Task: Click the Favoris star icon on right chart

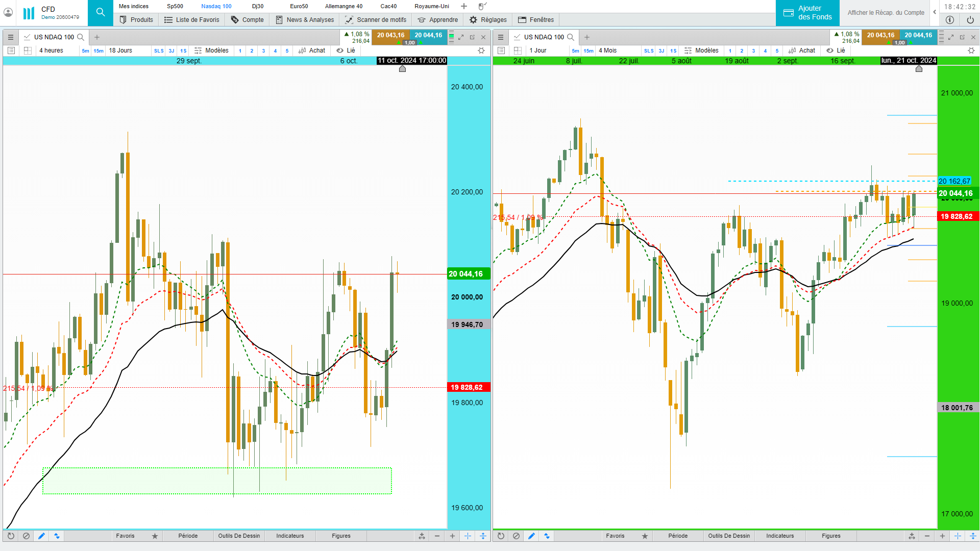Action: click(645, 536)
